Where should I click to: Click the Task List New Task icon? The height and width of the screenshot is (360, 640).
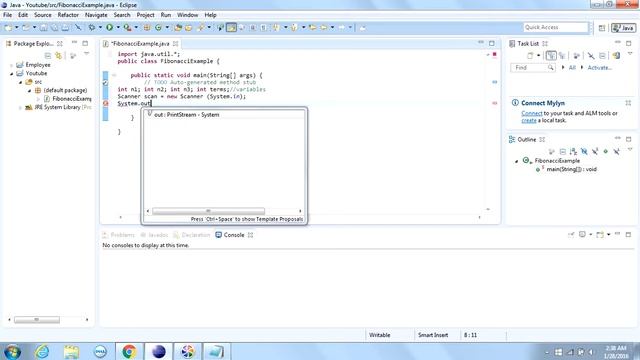(x=530, y=56)
